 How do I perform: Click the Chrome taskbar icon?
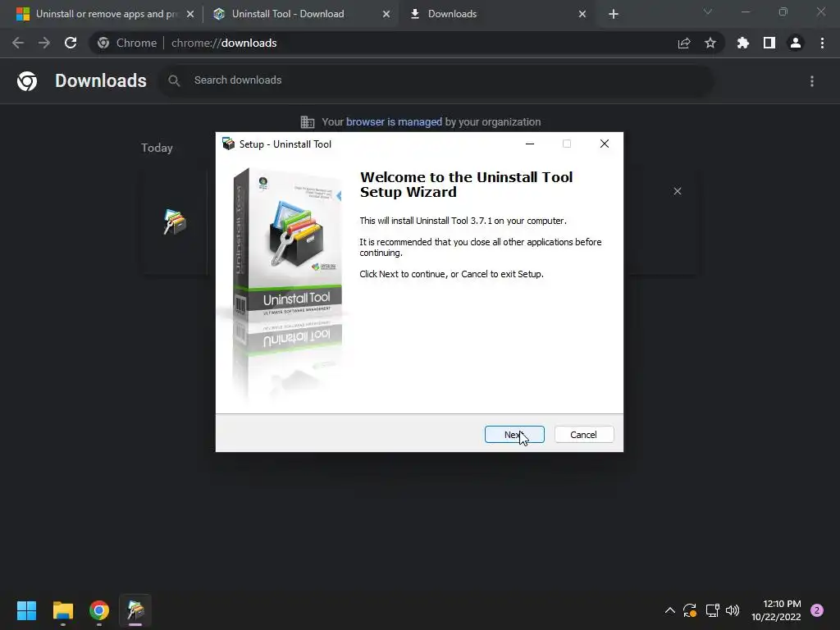click(99, 610)
